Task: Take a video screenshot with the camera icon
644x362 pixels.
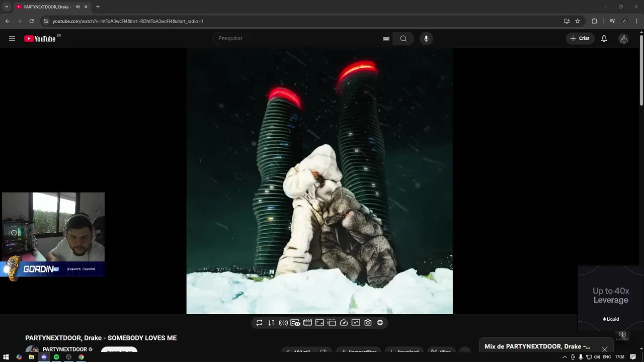Action: point(368,323)
